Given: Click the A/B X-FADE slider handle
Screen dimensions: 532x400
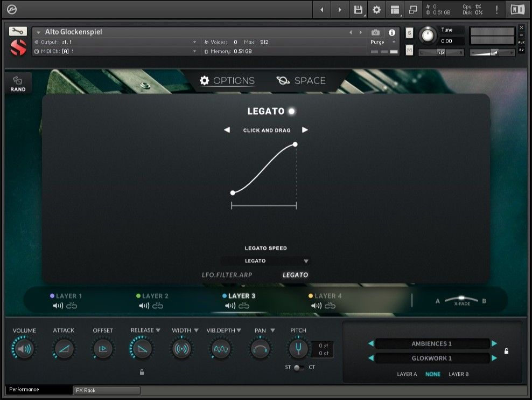Looking at the screenshot, I should tap(462, 298).
